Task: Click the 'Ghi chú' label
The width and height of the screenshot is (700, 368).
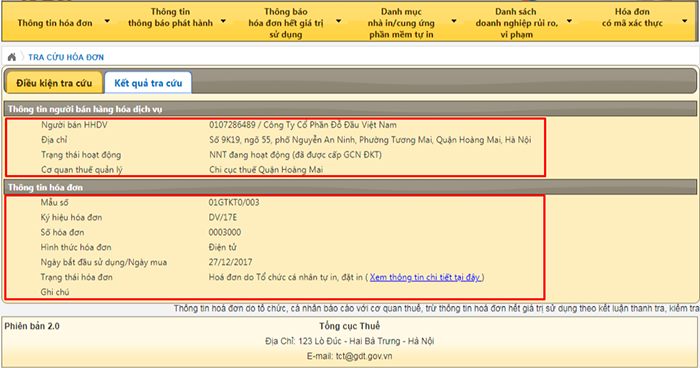Action: click(x=55, y=292)
